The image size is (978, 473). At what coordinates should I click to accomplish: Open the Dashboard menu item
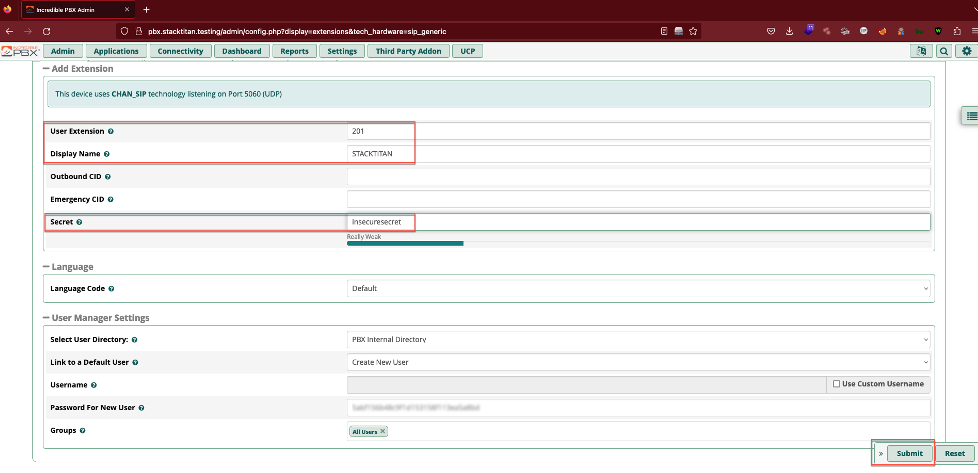click(x=242, y=51)
